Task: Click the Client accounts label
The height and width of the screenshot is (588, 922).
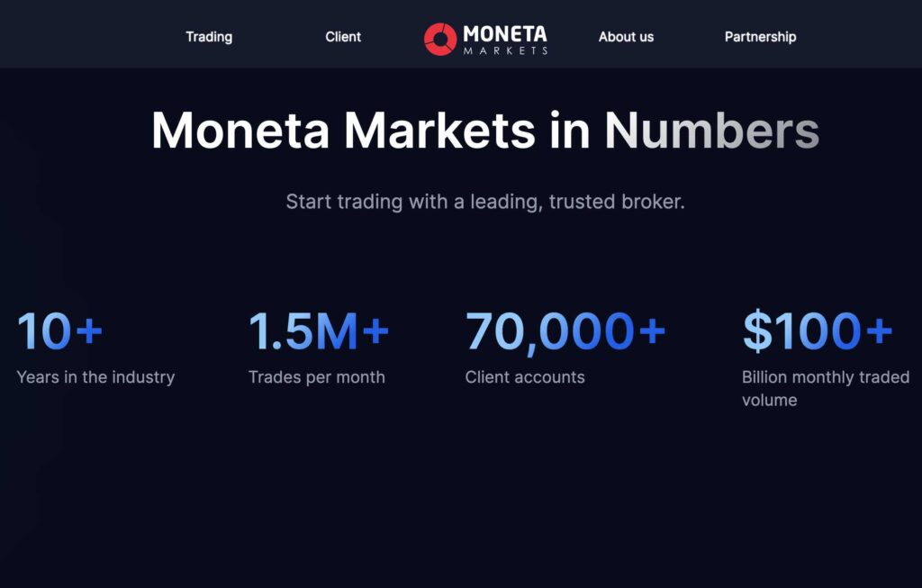Action: click(x=525, y=377)
